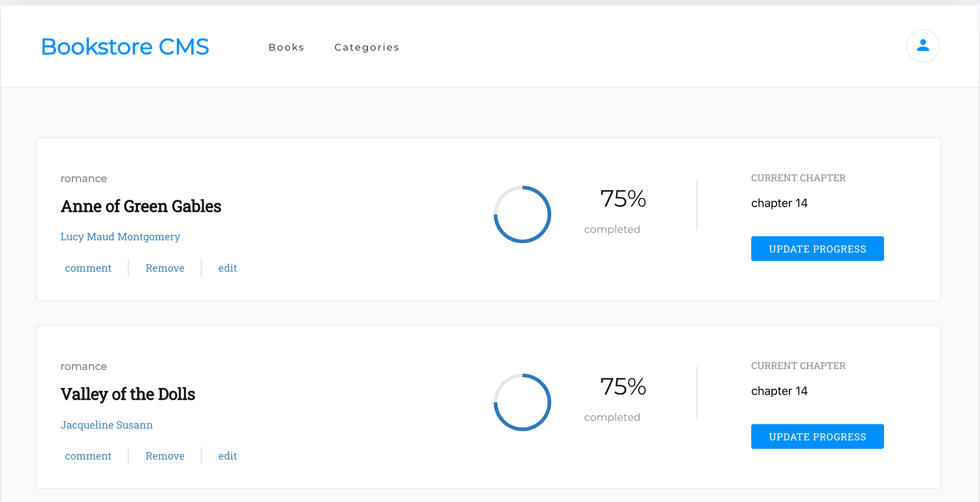Comment on Valley of the Dolls
This screenshot has width=980, height=502.
pyautogui.click(x=88, y=456)
